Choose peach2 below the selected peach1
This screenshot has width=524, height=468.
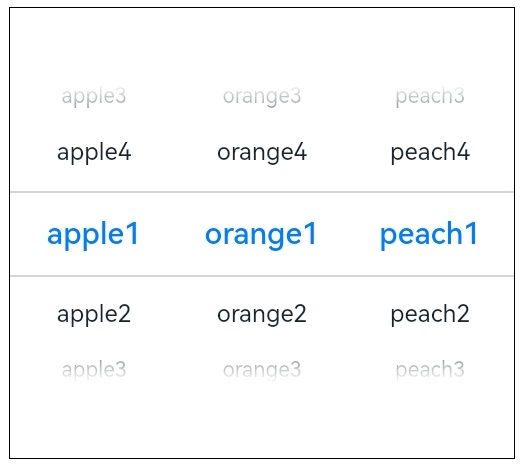(430, 314)
